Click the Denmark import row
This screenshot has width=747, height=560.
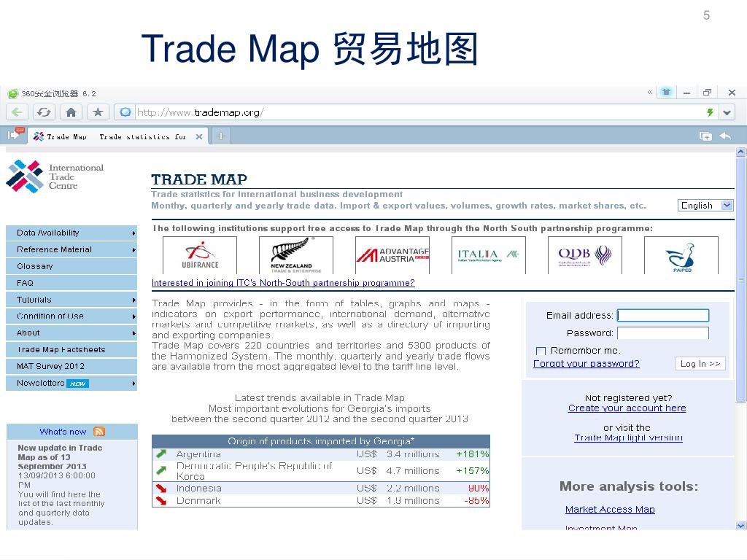point(321,500)
